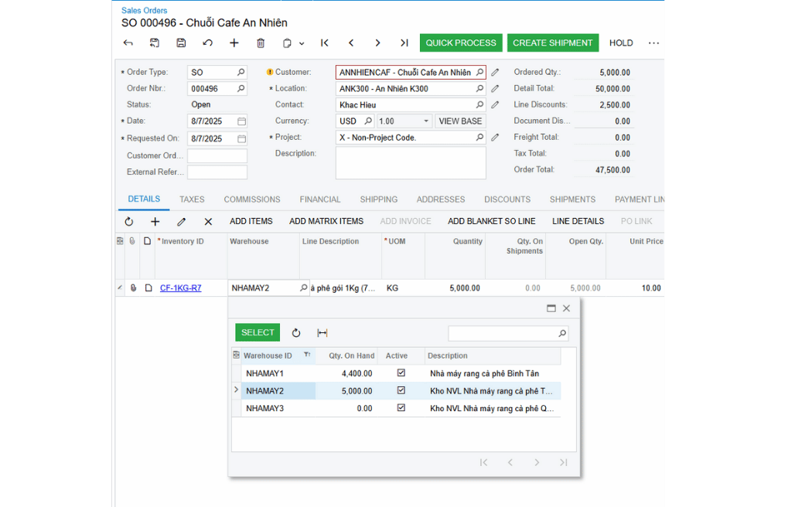Viewport: 812px width, 507px height.
Task: Add a new record with plus icon
Action: coord(234,43)
